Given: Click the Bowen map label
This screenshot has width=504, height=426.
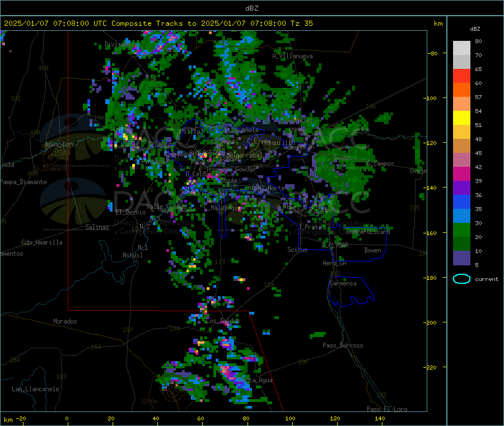Looking at the screenshot, I should click(x=372, y=250).
